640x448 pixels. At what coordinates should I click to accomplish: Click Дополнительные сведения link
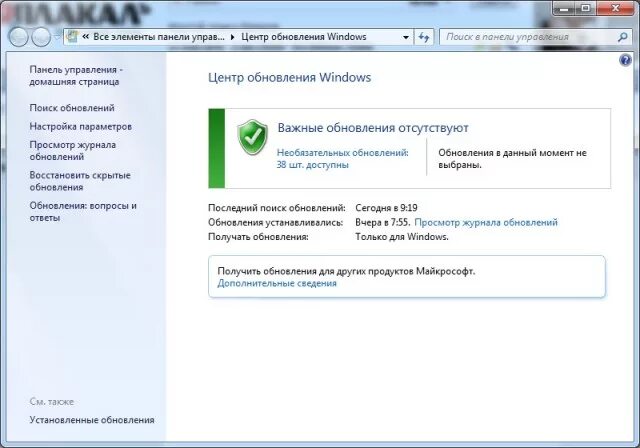(x=277, y=283)
